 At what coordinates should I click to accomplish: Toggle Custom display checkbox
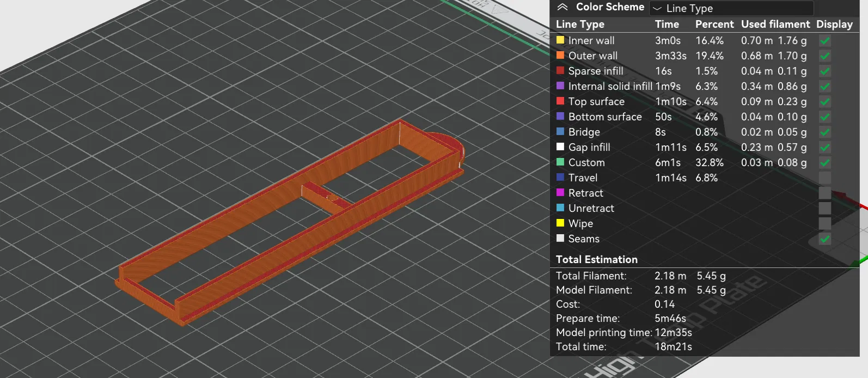pos(825,163)
